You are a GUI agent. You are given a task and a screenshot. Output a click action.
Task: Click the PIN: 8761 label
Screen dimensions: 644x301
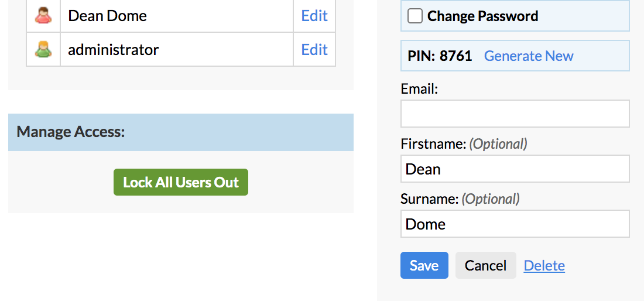pos(440,56)
